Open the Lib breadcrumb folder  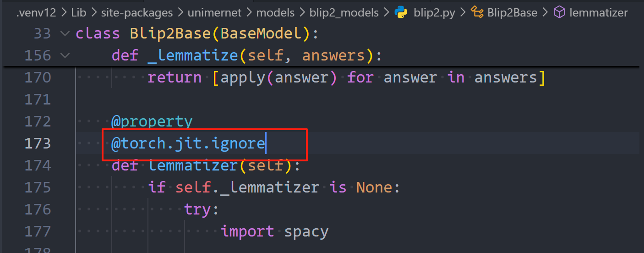tap(78, 12)
